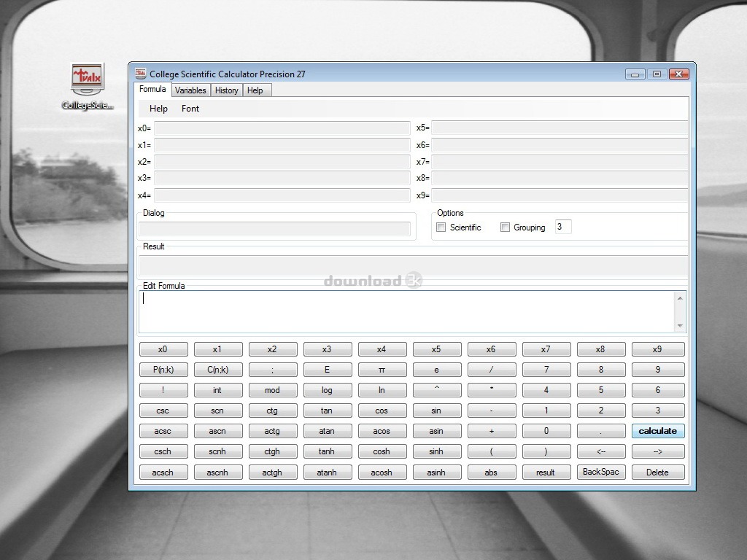Screen dimensions: 747x560
Task: Click the Edit Formula scrollbar up arrow
Action: pyautogui.click(x=681, y=298)
